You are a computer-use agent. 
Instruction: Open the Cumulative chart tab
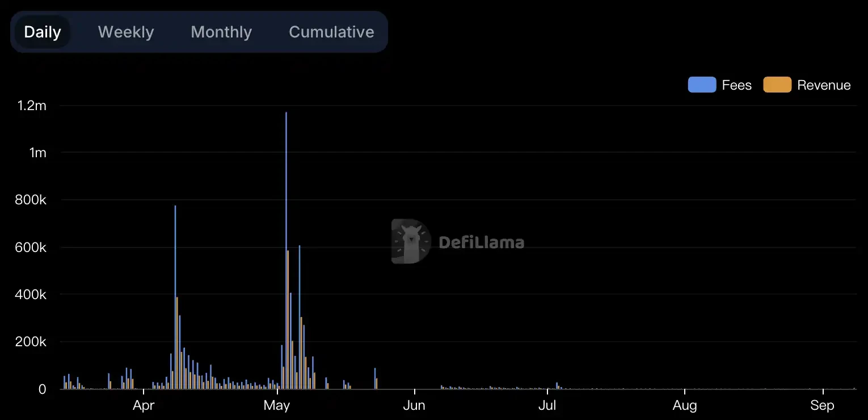(331, 32)
